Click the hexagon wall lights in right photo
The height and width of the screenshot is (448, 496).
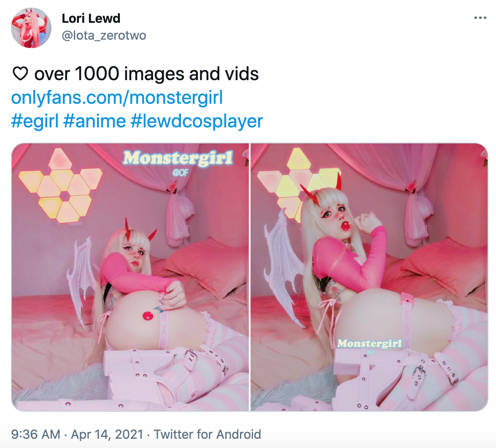coord(299,184)
